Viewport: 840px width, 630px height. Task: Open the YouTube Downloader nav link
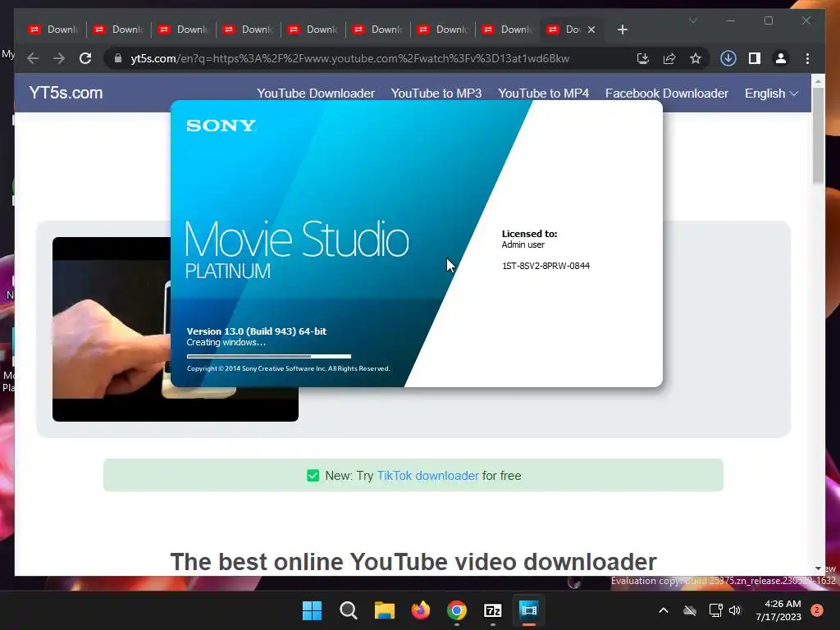coord(316,94)
